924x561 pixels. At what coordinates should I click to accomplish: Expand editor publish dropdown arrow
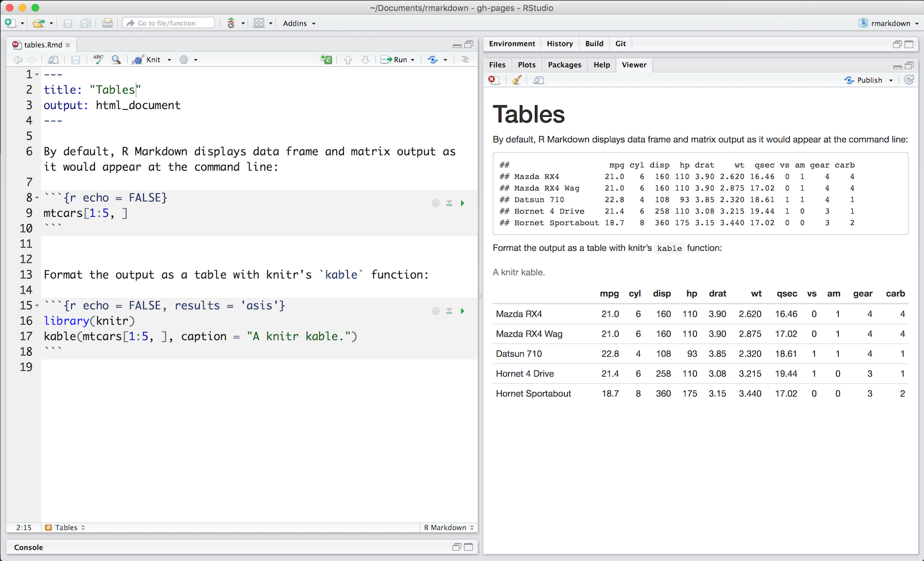445,60
